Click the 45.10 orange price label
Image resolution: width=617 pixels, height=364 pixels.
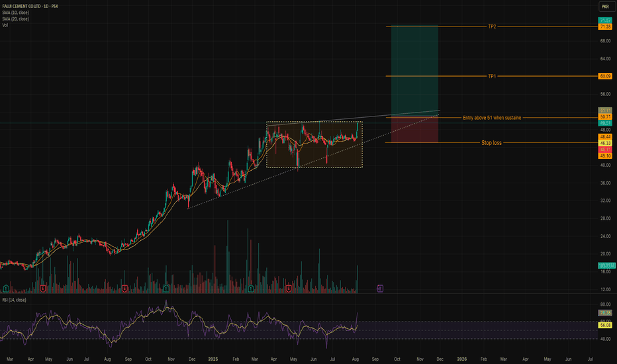point(605,156)
